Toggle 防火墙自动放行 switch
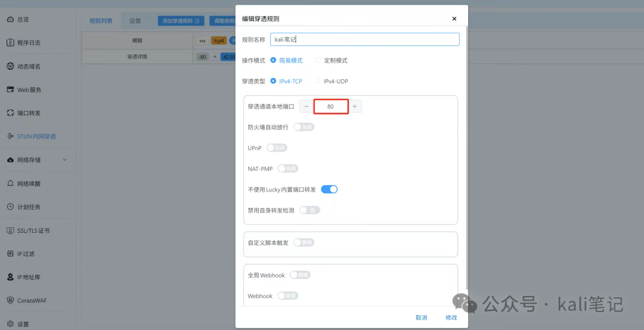644x330 pixels. 304,127
